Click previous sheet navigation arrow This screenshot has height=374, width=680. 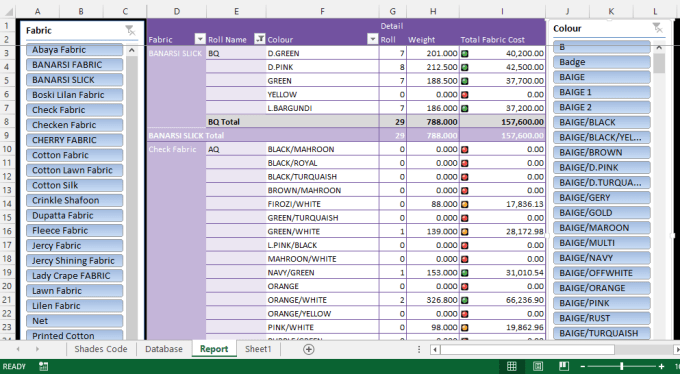pos(18,349)
